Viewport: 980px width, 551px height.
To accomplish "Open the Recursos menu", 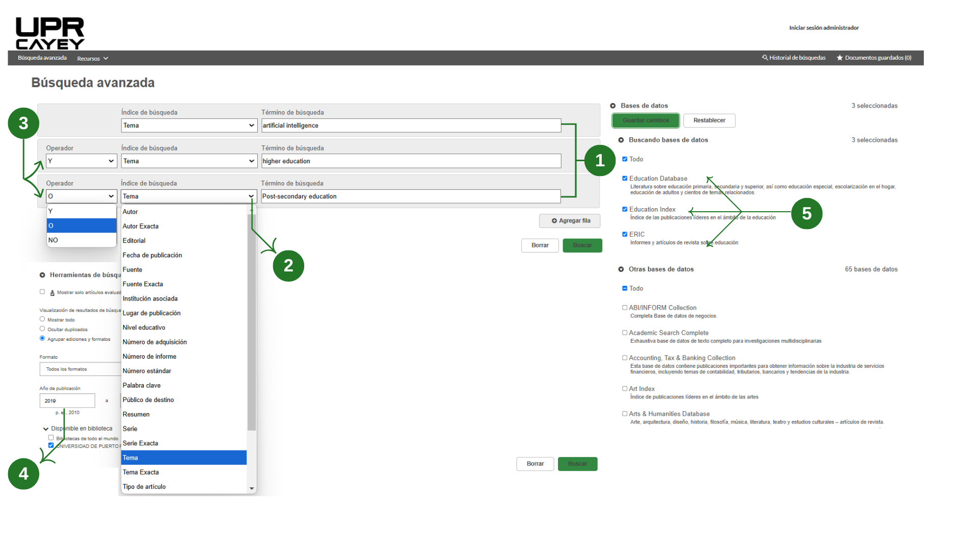I will (x=92, y=58).
